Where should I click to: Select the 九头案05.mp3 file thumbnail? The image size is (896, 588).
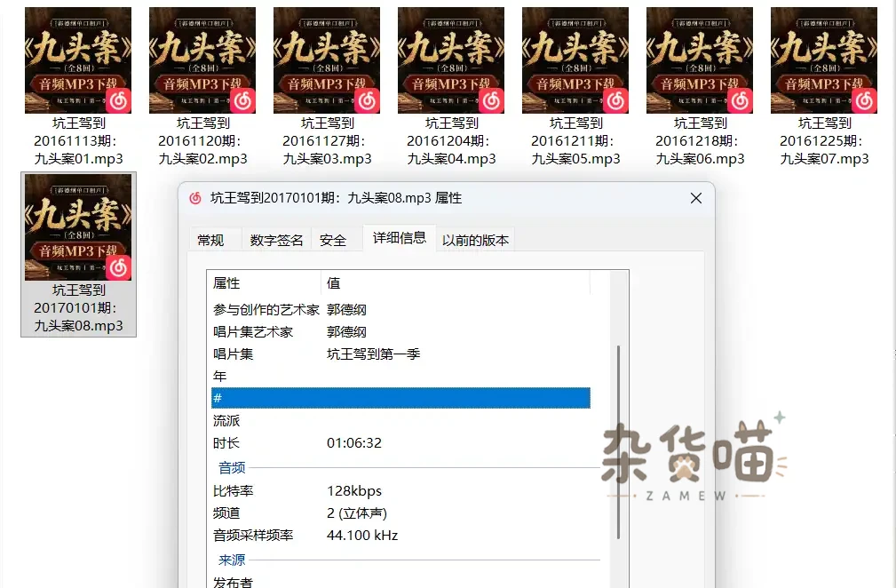(x=575, y=60)
